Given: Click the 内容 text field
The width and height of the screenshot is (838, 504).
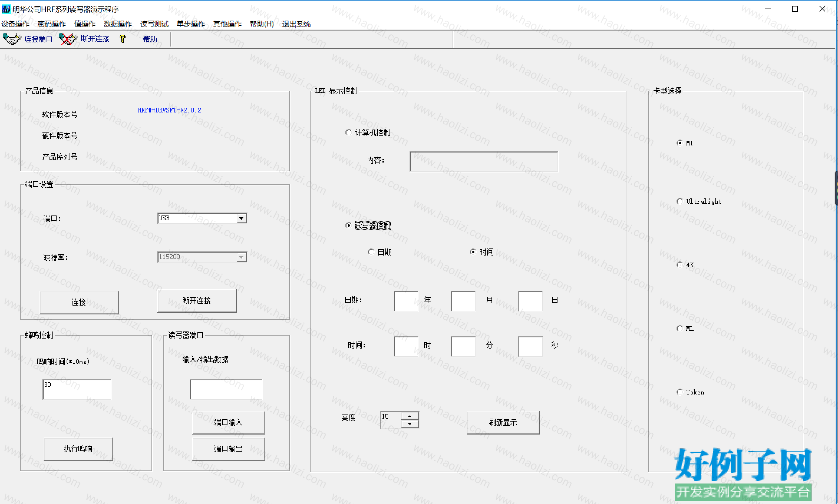Looking at the screenshot, I should (x=484, y=161).
